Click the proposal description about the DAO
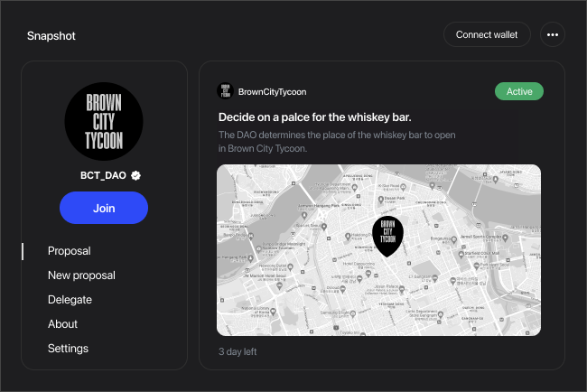587x392 pixels. [x=337, y=142]
